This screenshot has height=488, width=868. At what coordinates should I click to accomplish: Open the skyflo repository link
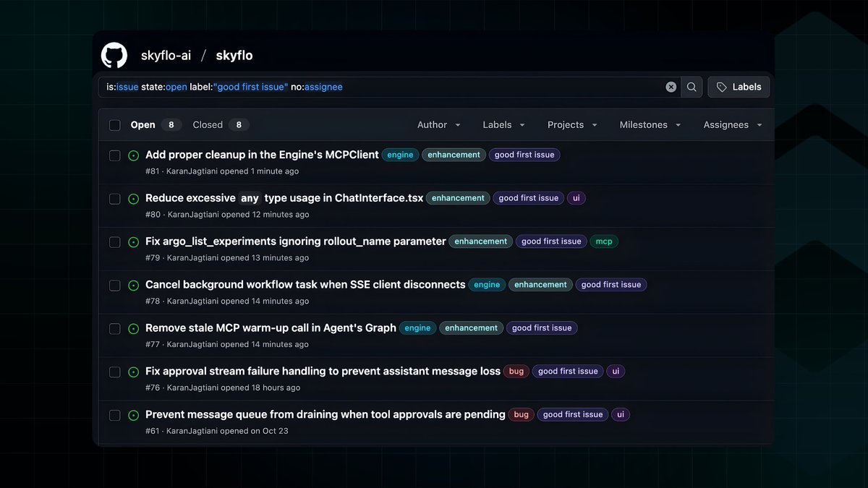(x=234, y=56)
